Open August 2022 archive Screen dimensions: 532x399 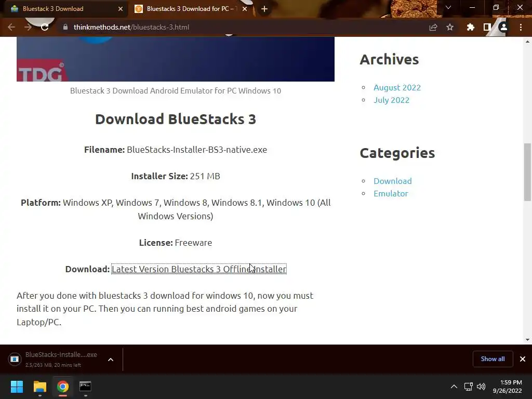[397, 87]
